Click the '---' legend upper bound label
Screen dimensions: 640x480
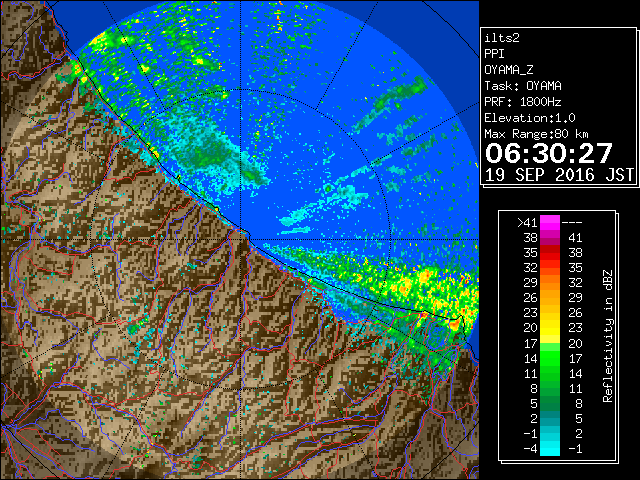[572, 223]
